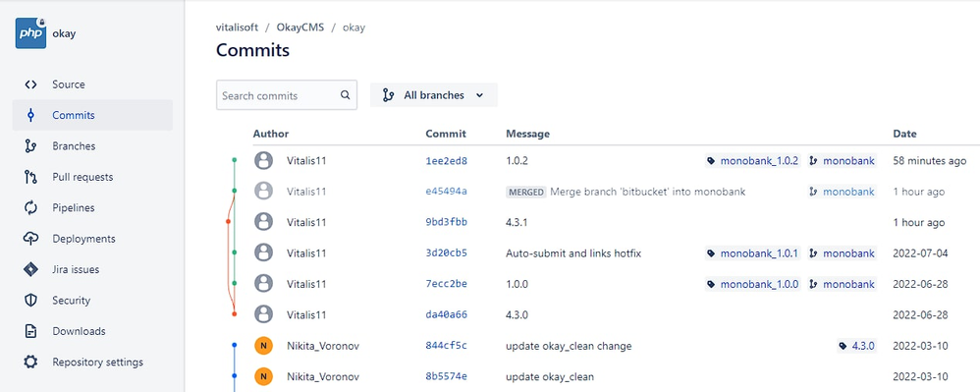Click the OkayCMS breadcrumb link

coord(300,28)
